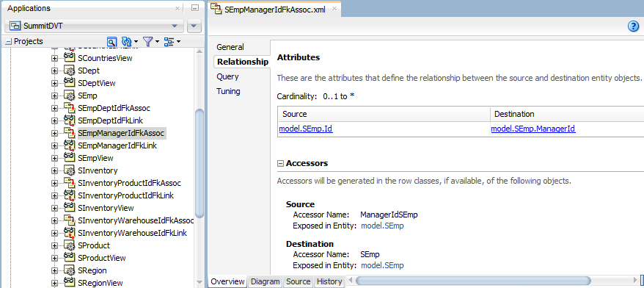
Task: Expand the SDept tree node
Action: click(x=54, y=71)
